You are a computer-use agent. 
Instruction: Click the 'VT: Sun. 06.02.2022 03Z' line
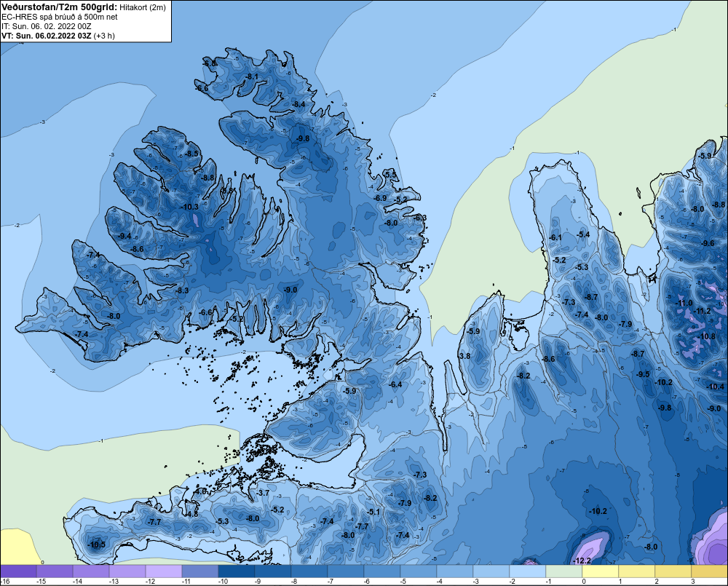tap(47, 36)
